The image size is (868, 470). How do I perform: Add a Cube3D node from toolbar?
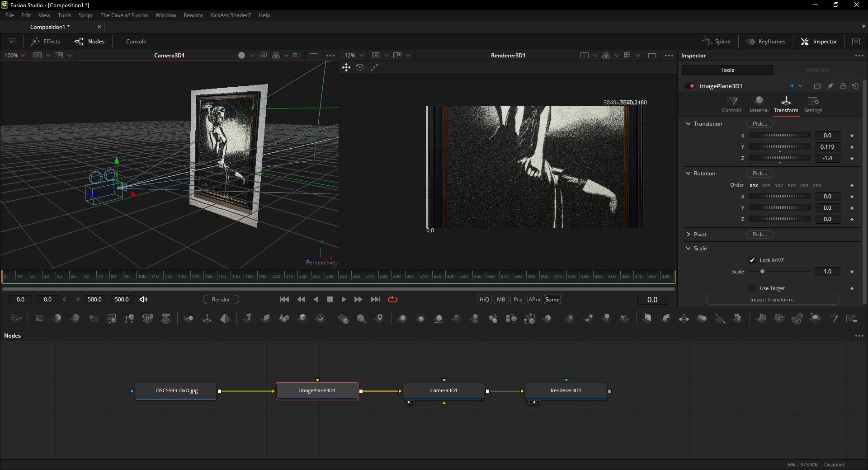[x=302, y=318]
